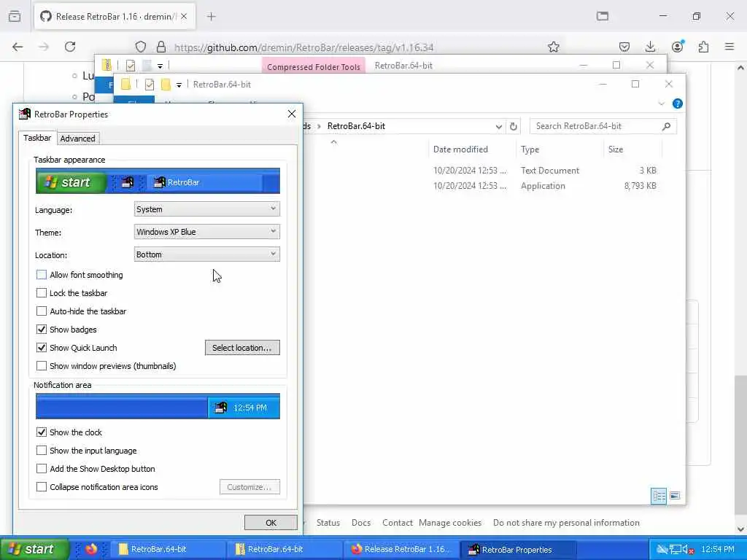Click the search magnifier in Explorer
747x560 pixels.
click(666, 126)
